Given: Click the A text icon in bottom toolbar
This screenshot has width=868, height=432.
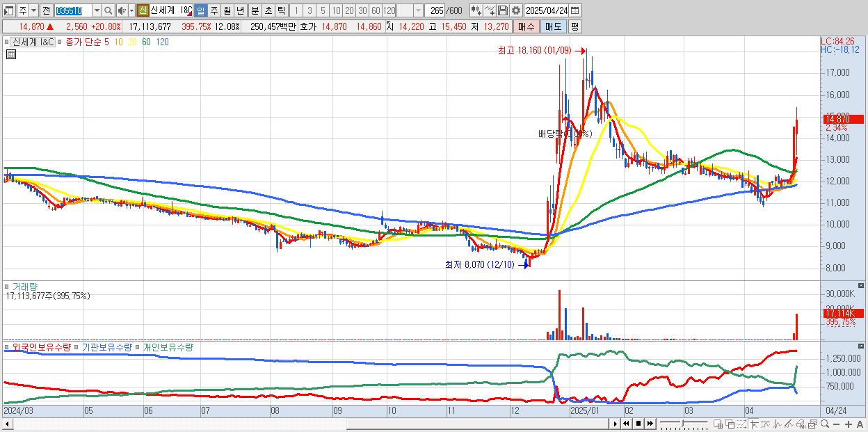Looking at the screenshot, I should (x=860, y=424).
